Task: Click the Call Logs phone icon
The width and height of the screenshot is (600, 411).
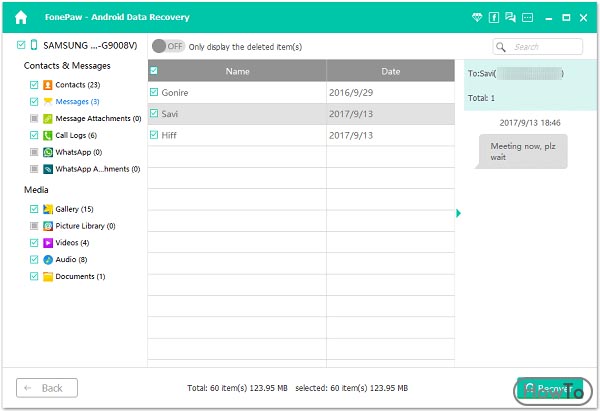Action: [x=47, y=135]
